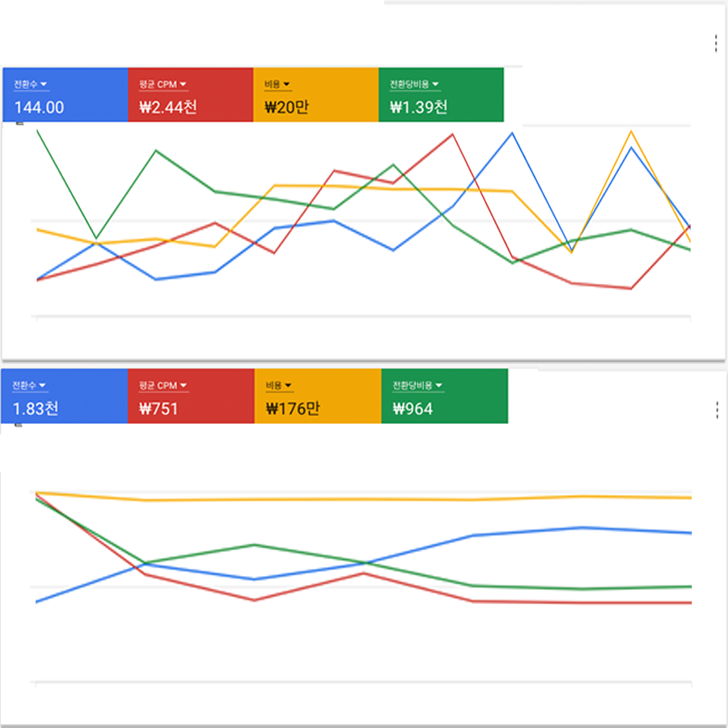Screen dimensions: 728x728
Task: Expand the 평균 CPM dropdown above the top chart
Action: point(163,84)
